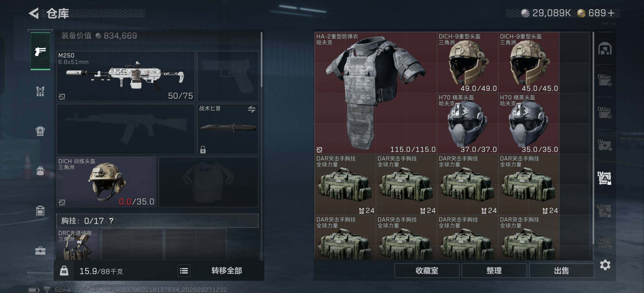
Task: Select the highlighted level IV armor storage icon
Action: tap(604, 178)
